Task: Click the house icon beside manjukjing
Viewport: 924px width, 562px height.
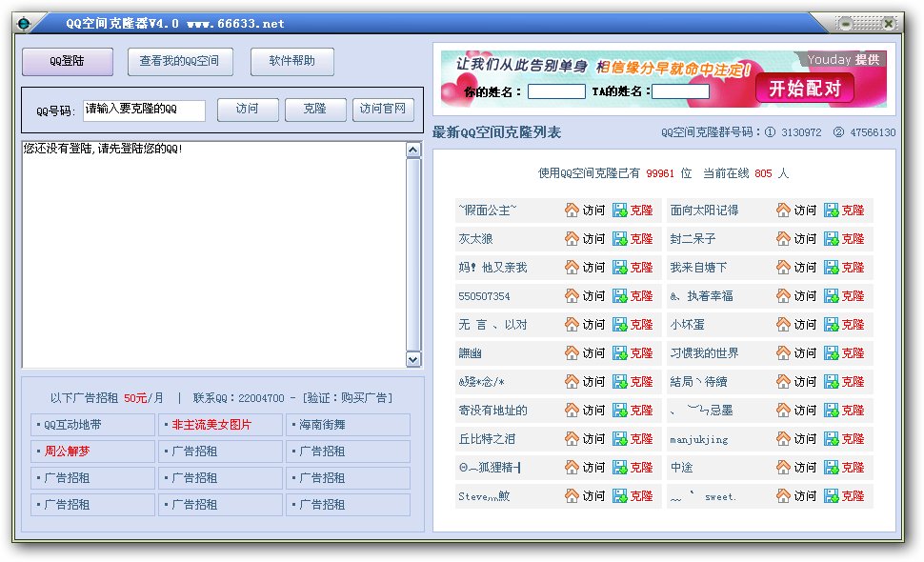Action: click(783, 438)
